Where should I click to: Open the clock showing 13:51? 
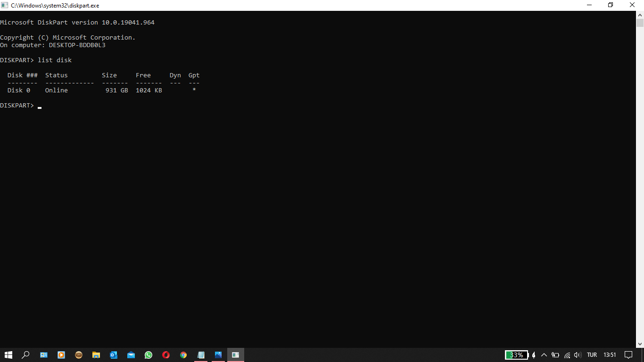(x=610, y=355)
